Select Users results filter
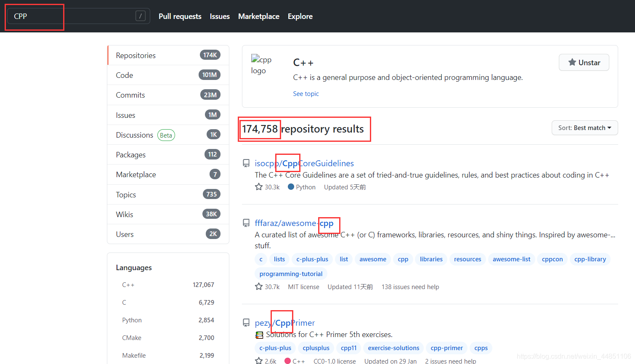Screen dimensions: 635x364 [168, 234]
